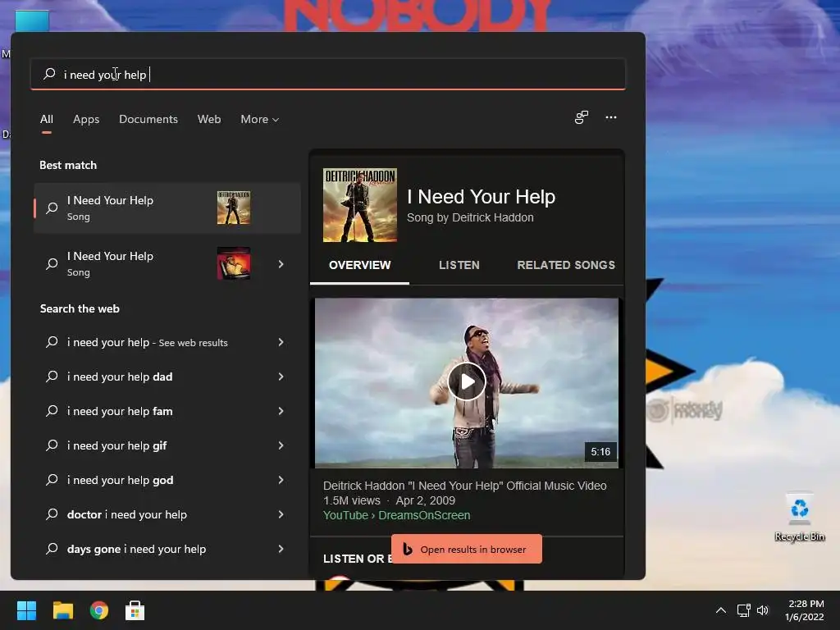Open search options ellipsis menu
This screenshot has height=630, width=840.
610,117
